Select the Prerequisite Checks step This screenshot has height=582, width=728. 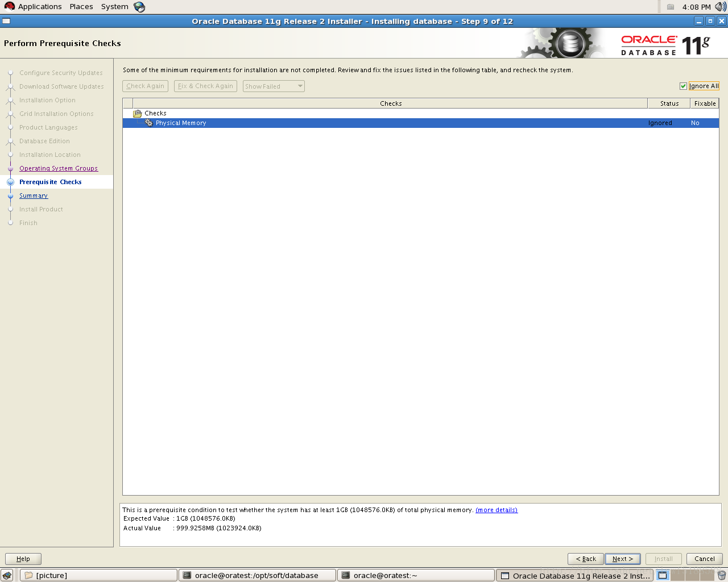pyautogui.click(x=51, y=182)
